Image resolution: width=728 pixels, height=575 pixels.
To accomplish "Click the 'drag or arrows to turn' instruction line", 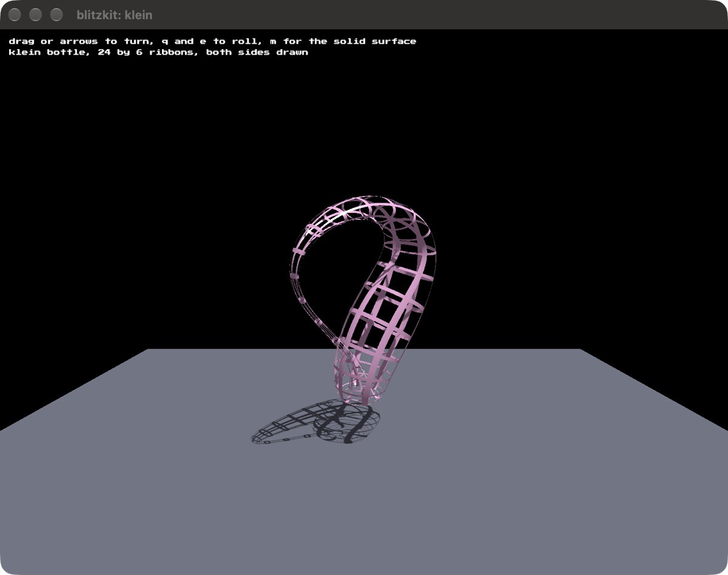I will click(212, 41).
